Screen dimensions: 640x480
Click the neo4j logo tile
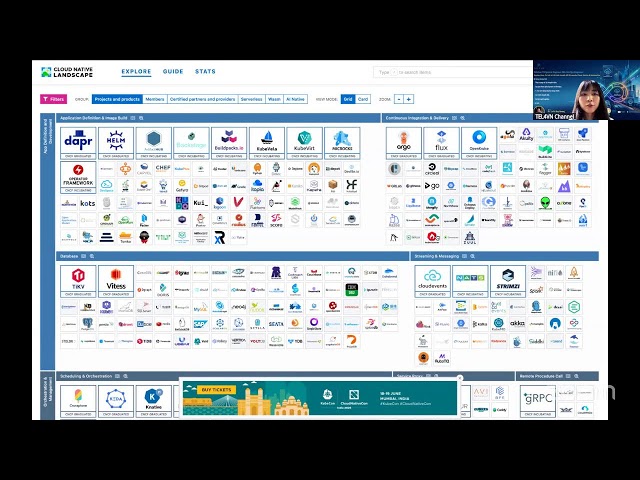[238, 307]
